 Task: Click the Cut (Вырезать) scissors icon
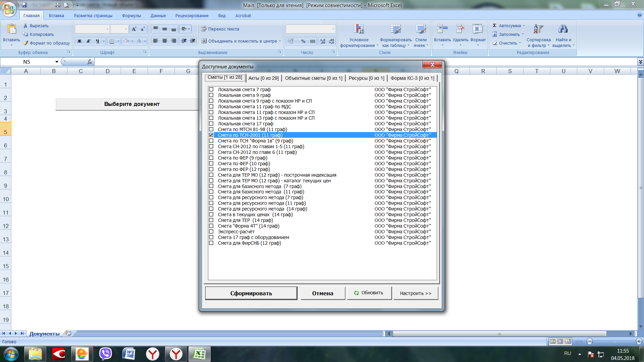25,25
